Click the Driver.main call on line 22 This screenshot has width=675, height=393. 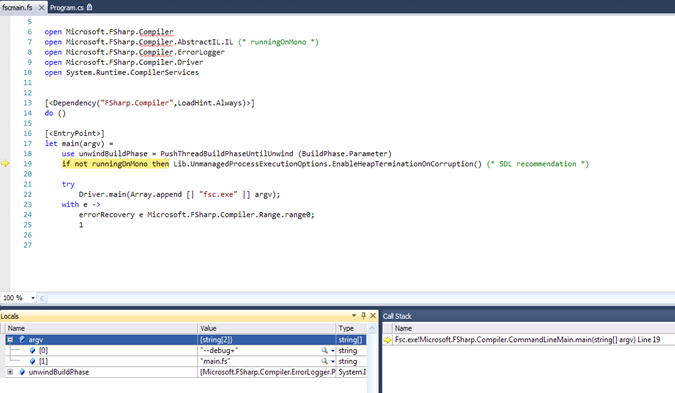coord(179,194)
